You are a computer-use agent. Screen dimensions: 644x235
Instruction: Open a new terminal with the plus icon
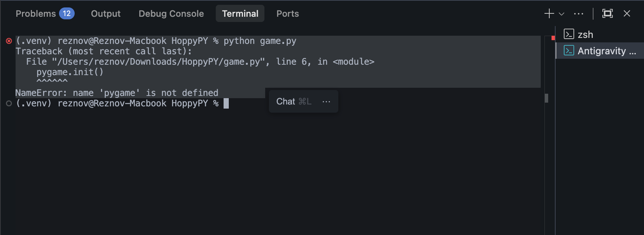click(549, 13)
